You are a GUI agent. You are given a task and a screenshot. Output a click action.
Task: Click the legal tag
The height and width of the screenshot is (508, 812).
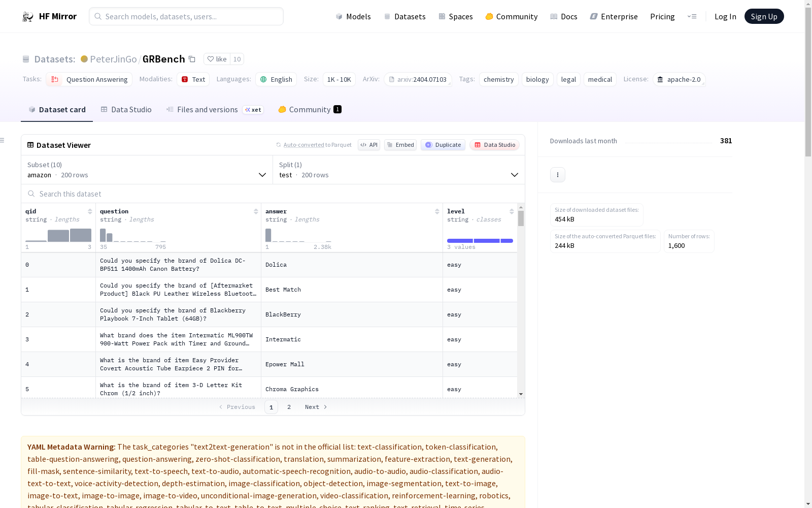[x=568, y=79]
